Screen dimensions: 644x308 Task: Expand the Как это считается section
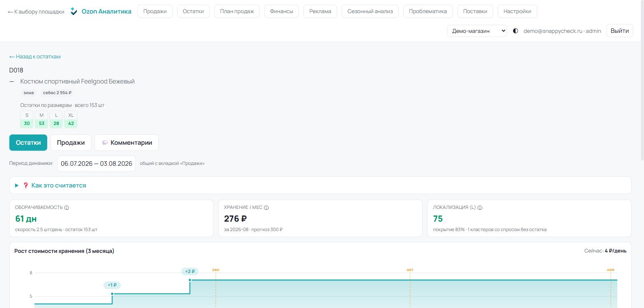(320, 185)
